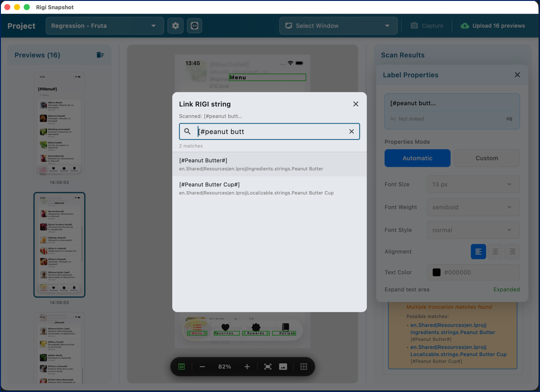Click Upload 16 previews button
The image size is (540, 392).
(x=493, y=26)
